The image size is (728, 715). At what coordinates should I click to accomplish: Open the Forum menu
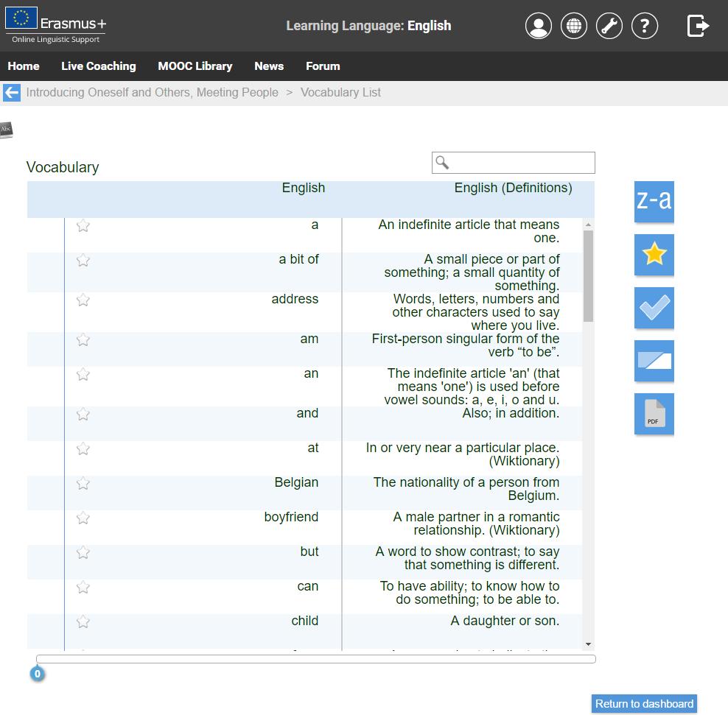click(x=323, y=66)
